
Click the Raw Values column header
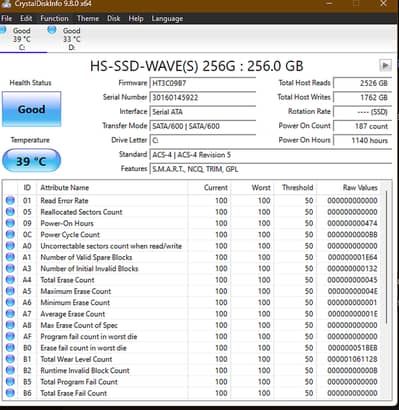[x=349, y=188]
